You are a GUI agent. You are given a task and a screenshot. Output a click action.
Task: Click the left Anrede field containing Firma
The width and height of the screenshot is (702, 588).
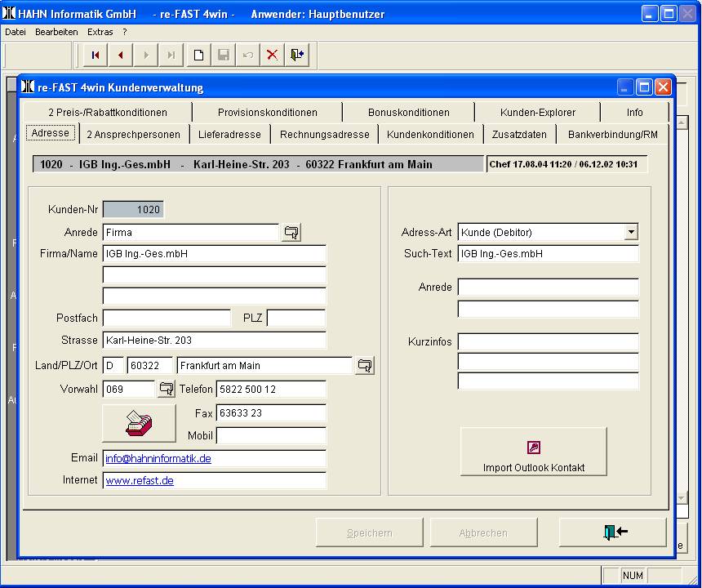(191, 233)
